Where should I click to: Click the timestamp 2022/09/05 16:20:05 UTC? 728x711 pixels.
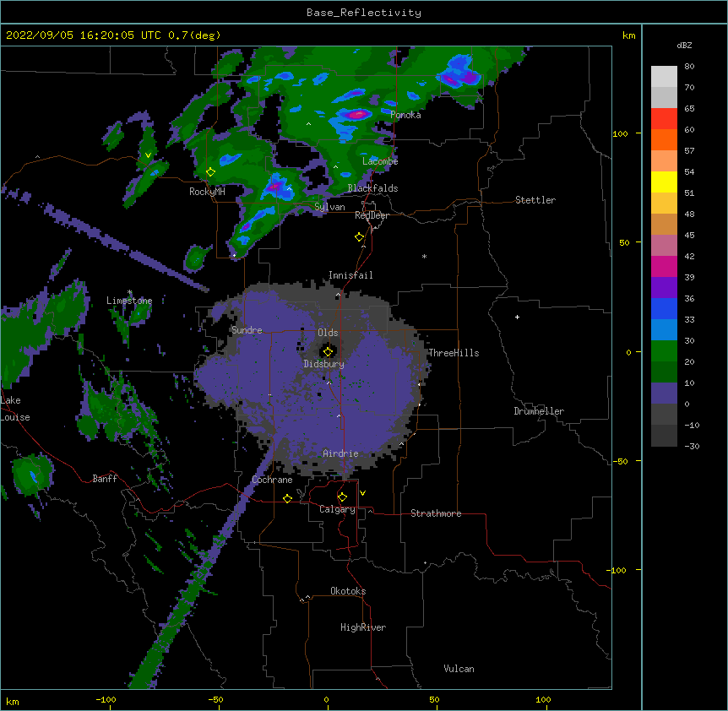(x=83, y=35)
